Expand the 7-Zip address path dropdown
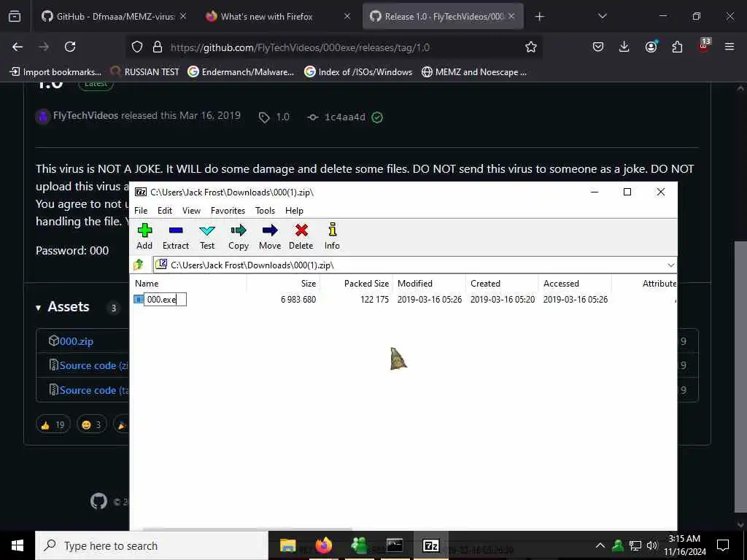This screenshot has width=747, height=560. click(x=671, y=265)
